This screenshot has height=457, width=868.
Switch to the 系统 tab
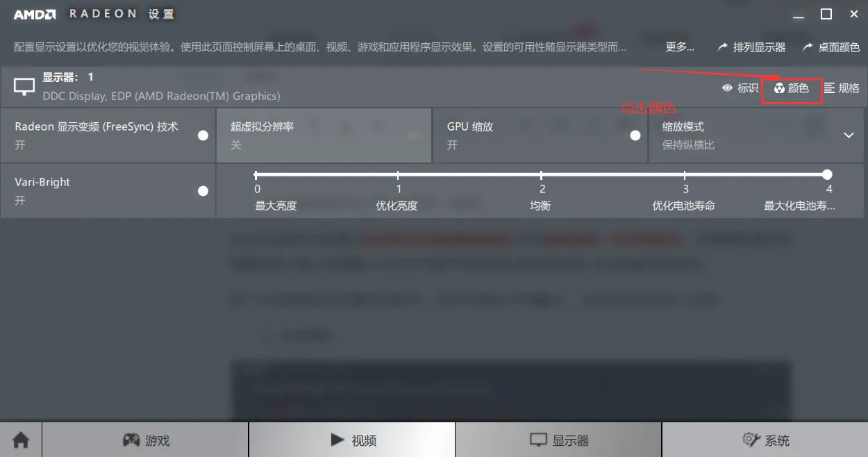765,440
